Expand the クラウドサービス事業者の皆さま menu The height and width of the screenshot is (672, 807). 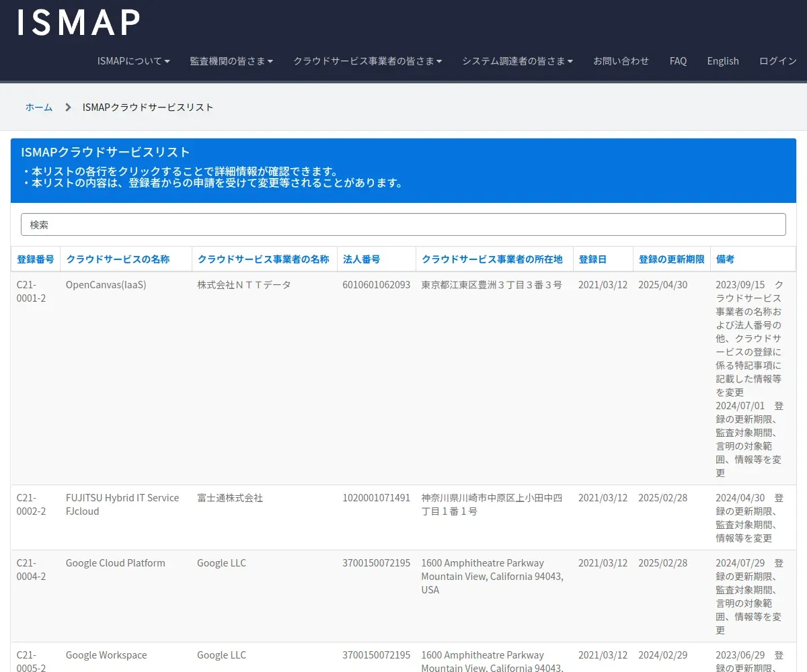point(368,61)
